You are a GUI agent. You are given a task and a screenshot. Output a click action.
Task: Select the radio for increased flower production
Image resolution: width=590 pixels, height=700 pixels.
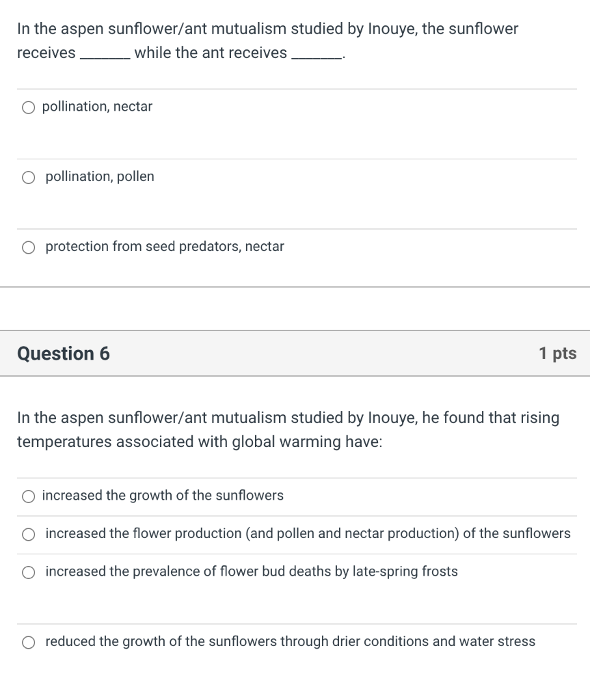tap(28, 534)
